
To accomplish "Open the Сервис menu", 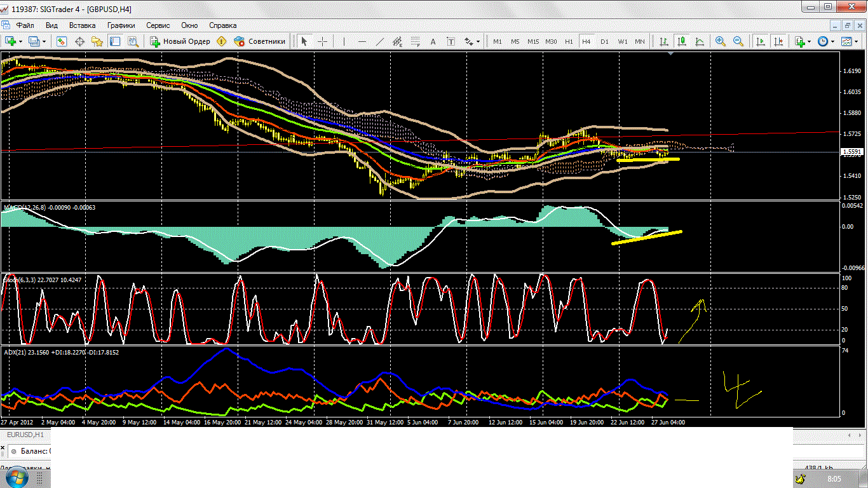I will (158, 25).
